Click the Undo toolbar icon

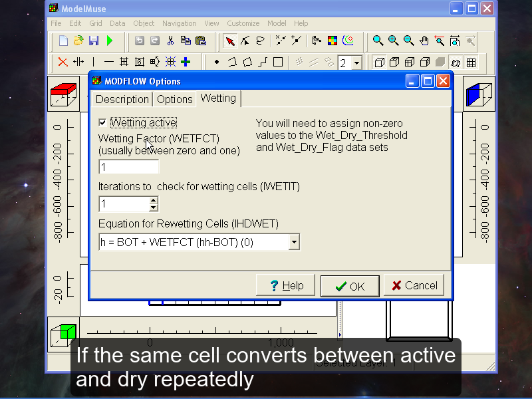(140, 41)
